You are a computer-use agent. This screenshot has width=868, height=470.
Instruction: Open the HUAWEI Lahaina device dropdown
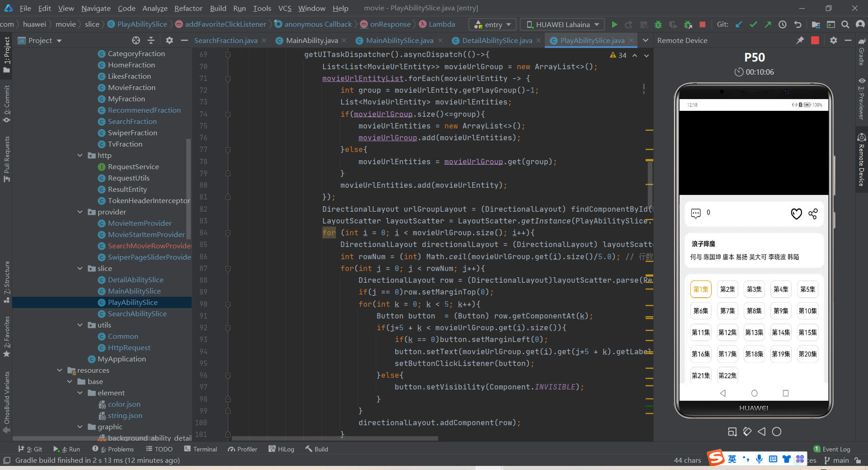coord(562,24)
